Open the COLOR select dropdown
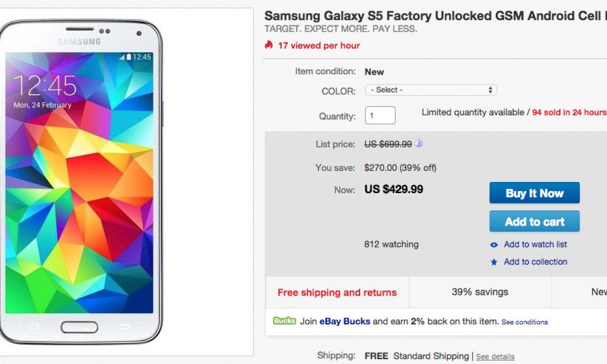 pyautogui.click(x=430, y=90)
